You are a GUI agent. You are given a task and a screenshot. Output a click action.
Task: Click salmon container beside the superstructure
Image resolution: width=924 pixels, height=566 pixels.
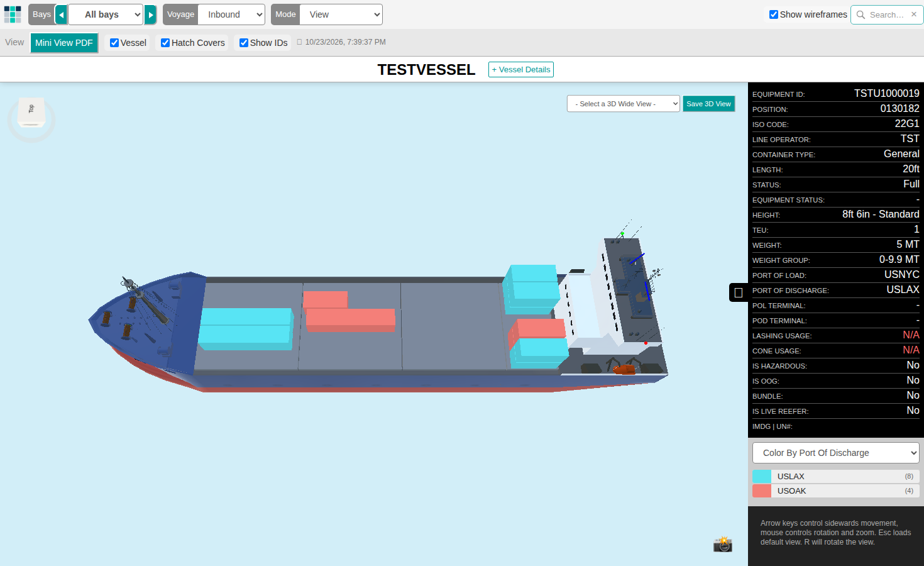[x=537, y=330]
